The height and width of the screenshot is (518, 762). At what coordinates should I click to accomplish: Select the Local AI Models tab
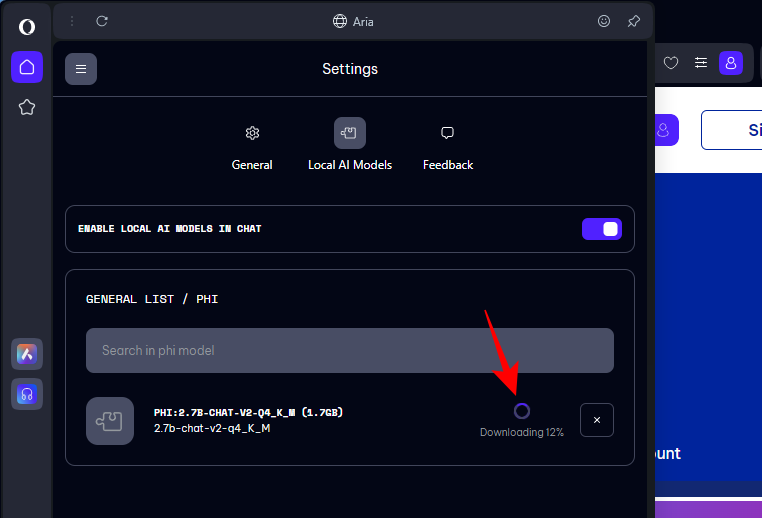[x=350, y=145]
